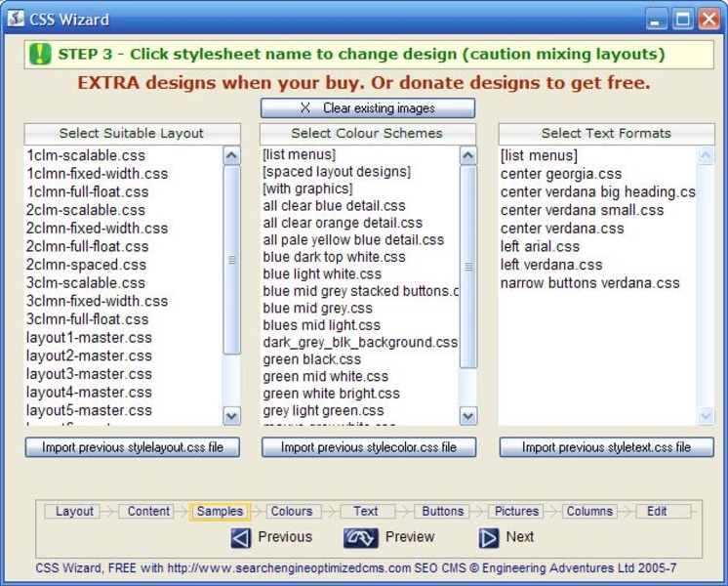728x586 pixels.
Task: Click the Previous arrow icon
Action: (x=240, y=538)
